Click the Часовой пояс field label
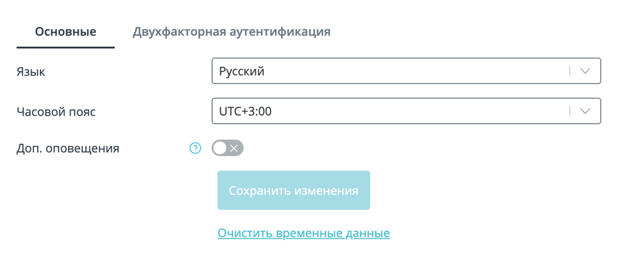 click(56, 112)
